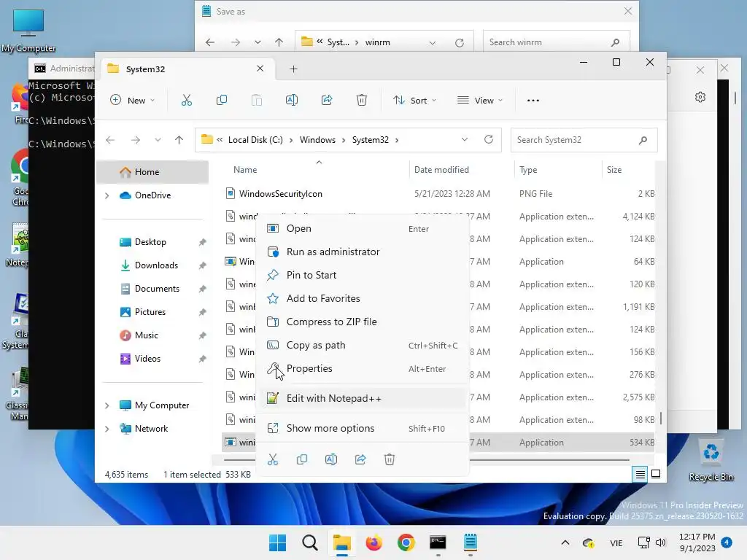The width and height of the screenshot is (747, 560).
Task: Click the Copy icon in the context menu
Action: [302, 459]
